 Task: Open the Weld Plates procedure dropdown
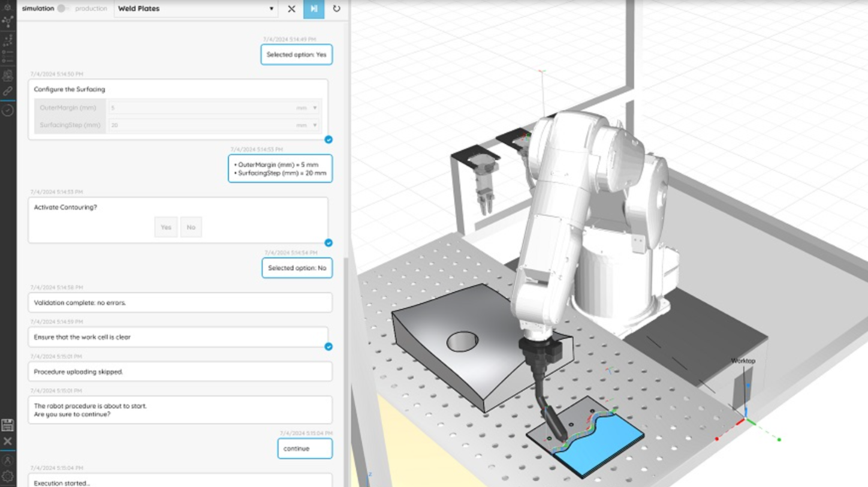click(x=271, y=9)
